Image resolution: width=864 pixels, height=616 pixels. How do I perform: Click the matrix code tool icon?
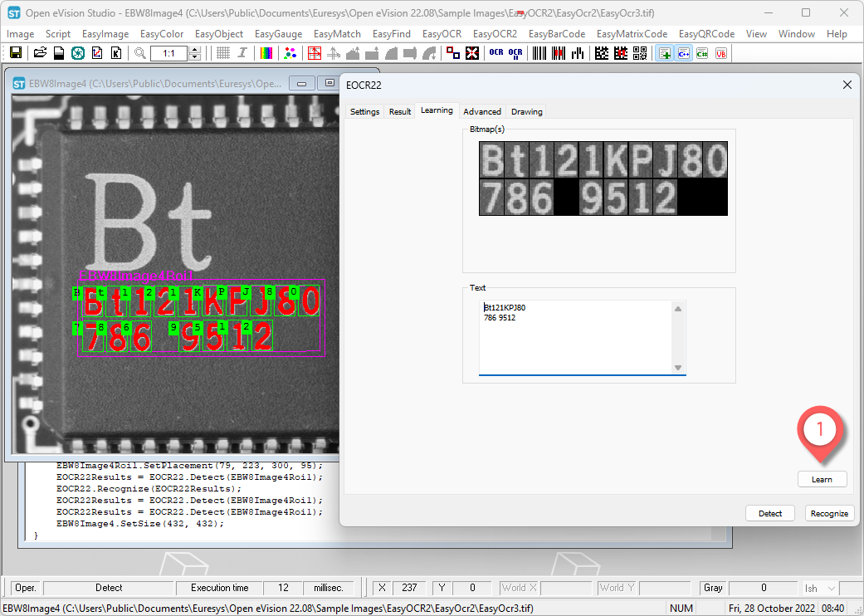tap(602, 53)
